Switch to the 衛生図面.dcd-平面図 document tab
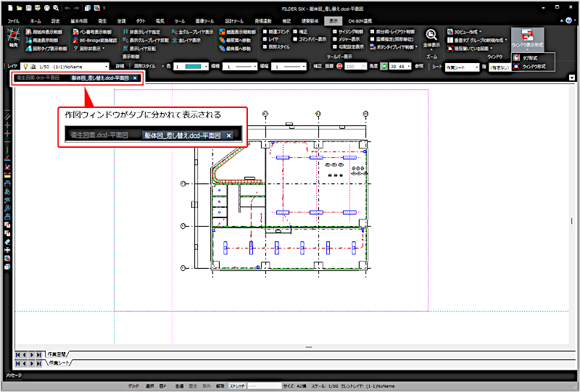The width and height of the screenshot is (580, 392). coord(36,77)
